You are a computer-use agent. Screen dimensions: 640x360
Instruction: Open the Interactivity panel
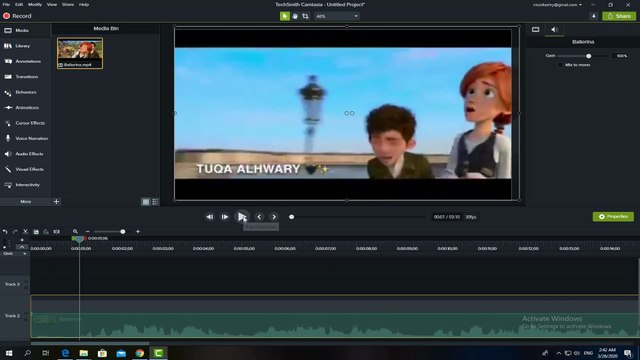22,185
